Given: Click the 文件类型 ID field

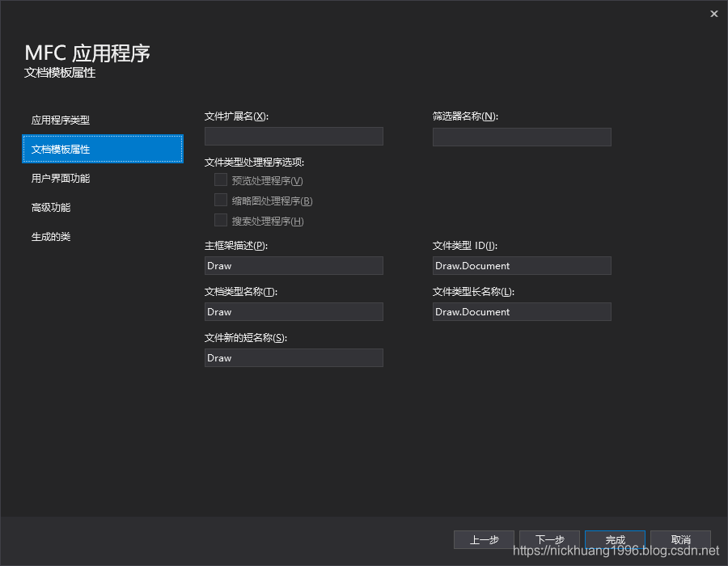Looking at the screenshot, I should (x=522, y=266).
